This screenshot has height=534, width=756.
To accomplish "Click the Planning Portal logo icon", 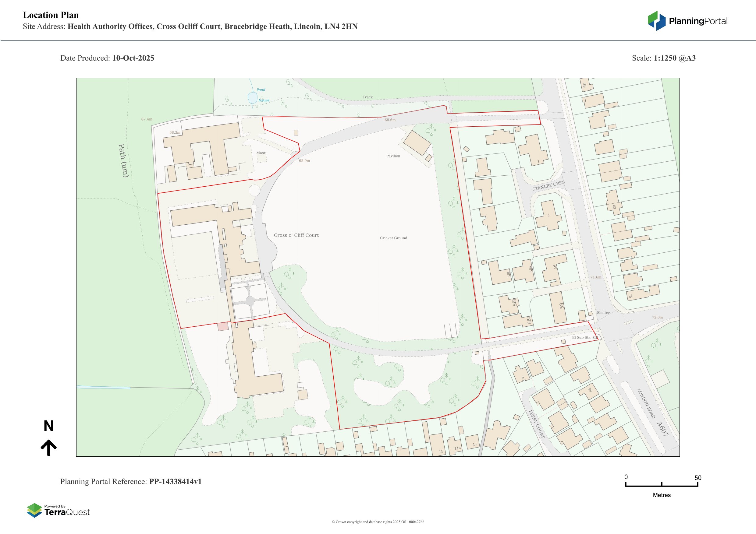I will [x=657, y=21].
